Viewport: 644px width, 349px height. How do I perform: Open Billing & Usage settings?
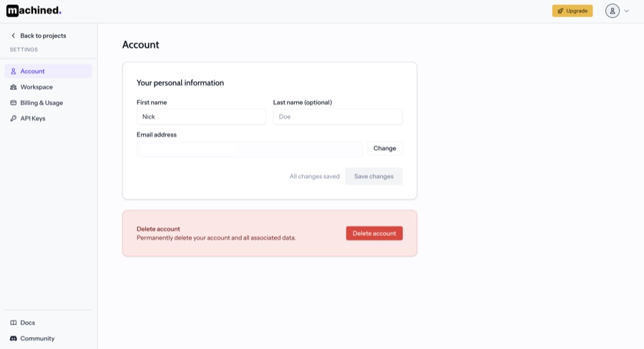click(x=42, y=103)
